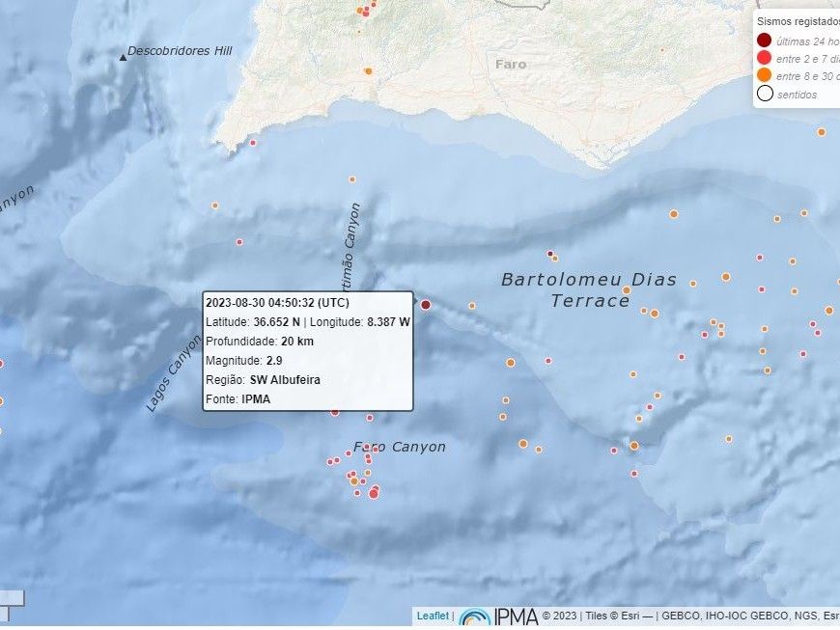Open the Leaflet attribution link
This screenshot has height=630, width=840.
(x=432, y=616)
